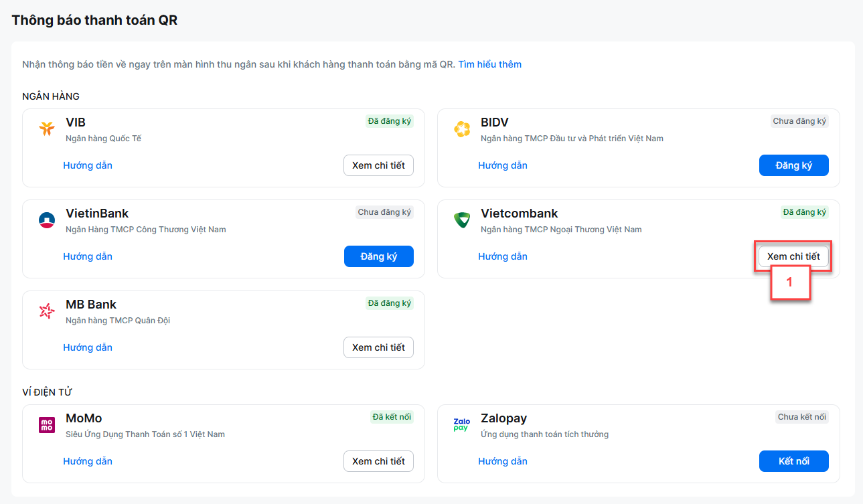
Task: View MB Bank details with 'Xem chi tiết'
Action: (379, 347)
